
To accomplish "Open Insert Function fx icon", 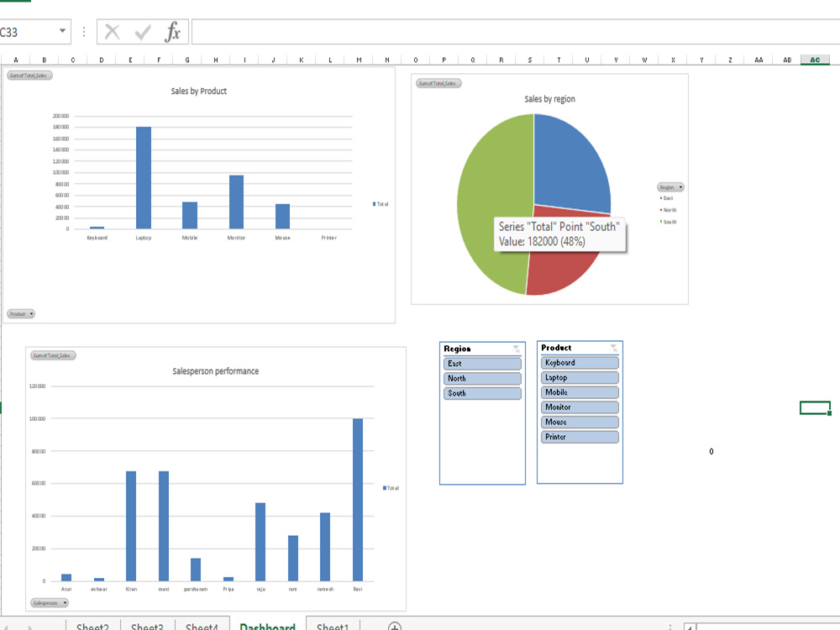I will (x=172, y=32).
